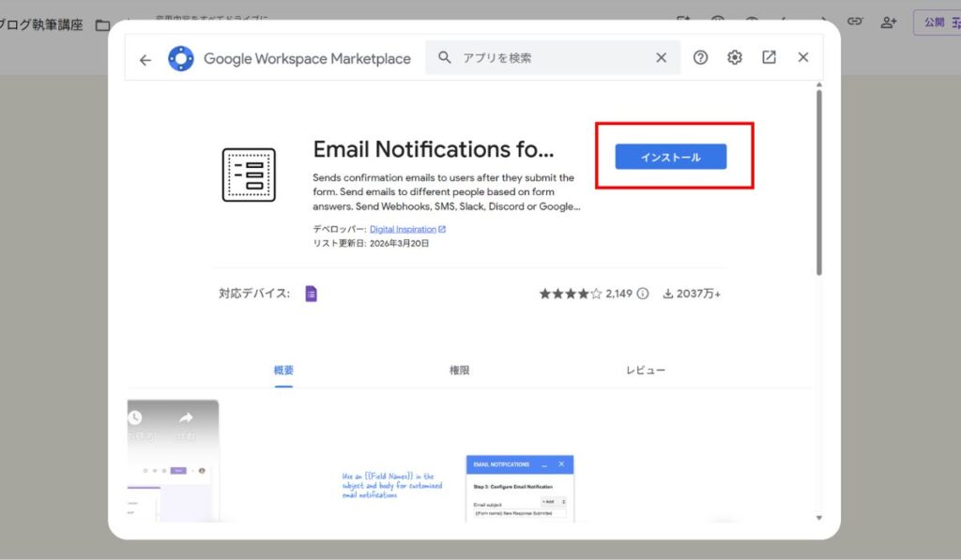Click the Google Workspace Marketplace logo
The height and width of the screenshot is (560, 961).
(x=181, y=59)
